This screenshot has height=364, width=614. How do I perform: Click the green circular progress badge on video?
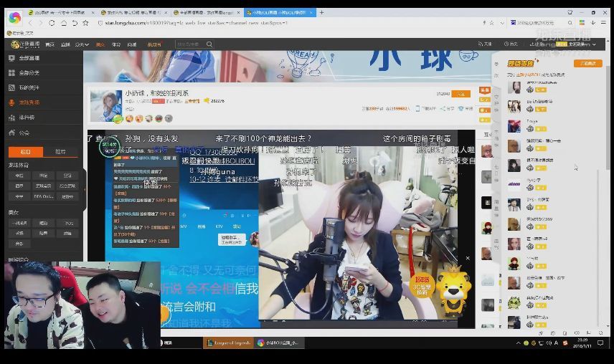coord(109,147)
